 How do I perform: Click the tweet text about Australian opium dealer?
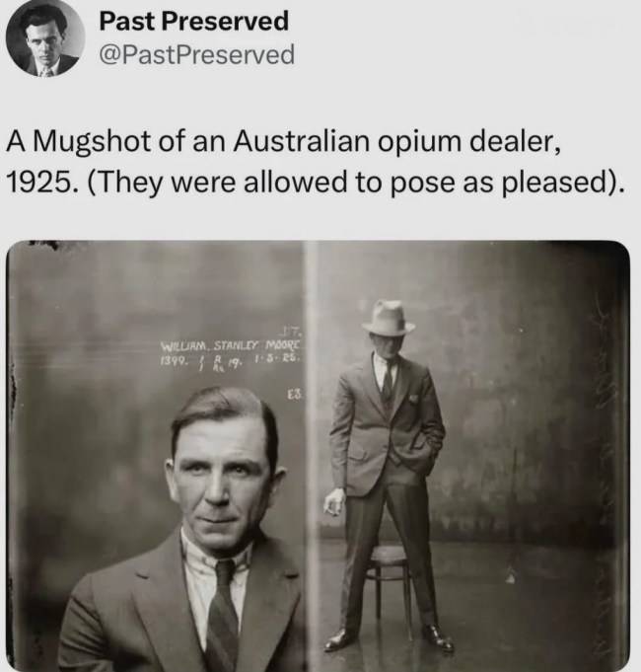point(316,161)
